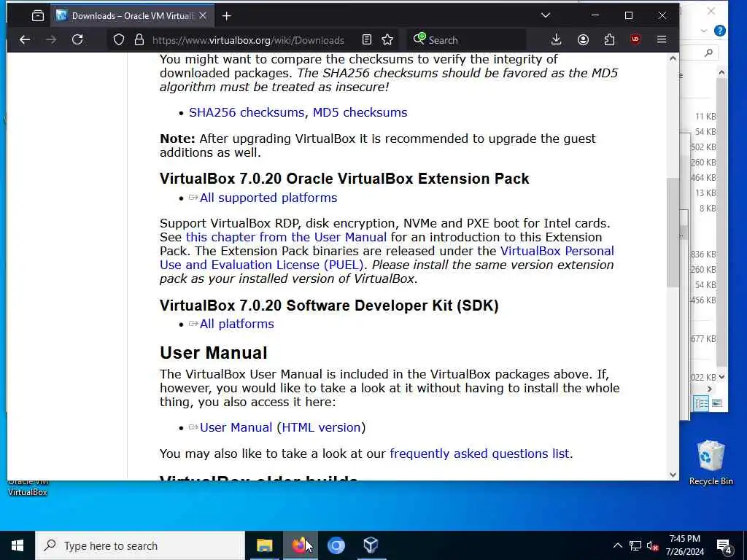This screenshot has width=747, height=560.
Task: Click the help icon in background Explorer window
Action: coord(720,31)
